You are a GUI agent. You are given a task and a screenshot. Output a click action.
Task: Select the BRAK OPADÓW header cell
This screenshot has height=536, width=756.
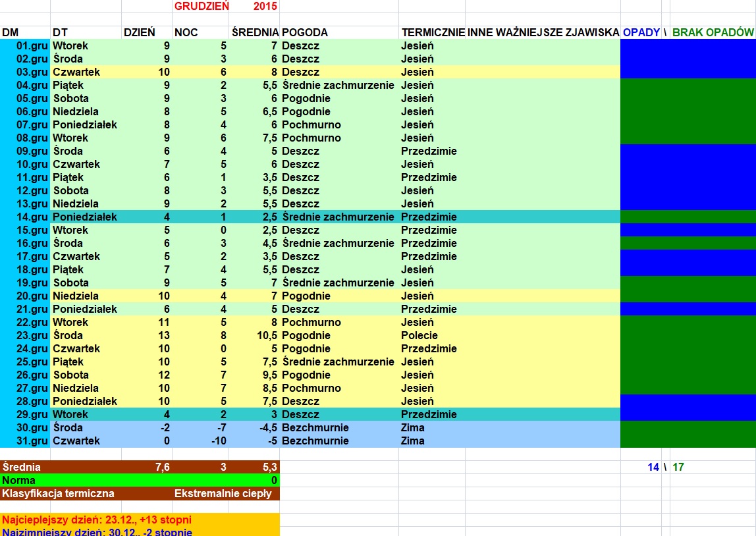pyautogui.click(x=713, y=32)
